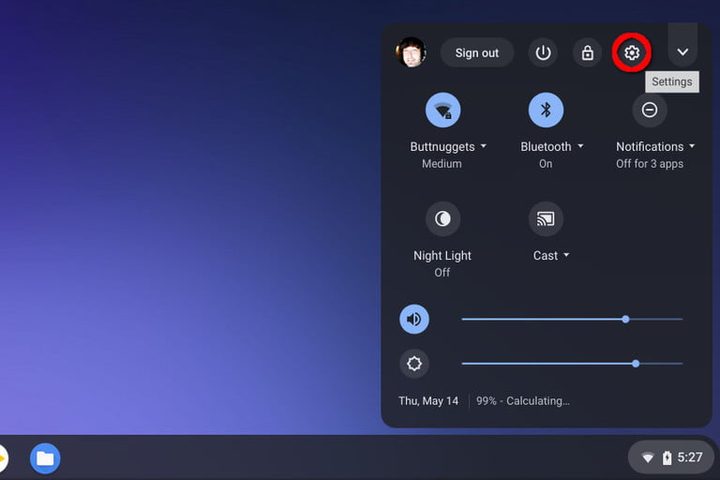Viewport: 720px width, 480px height.
Task: Click the shelf battery icon
Action: (x=667, y=458)
